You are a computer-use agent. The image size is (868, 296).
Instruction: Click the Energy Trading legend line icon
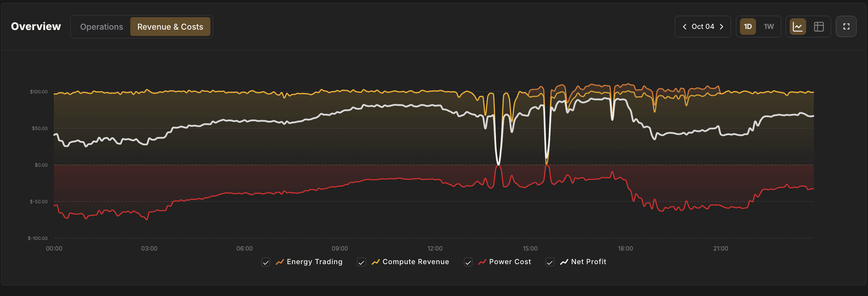point(280,262)
